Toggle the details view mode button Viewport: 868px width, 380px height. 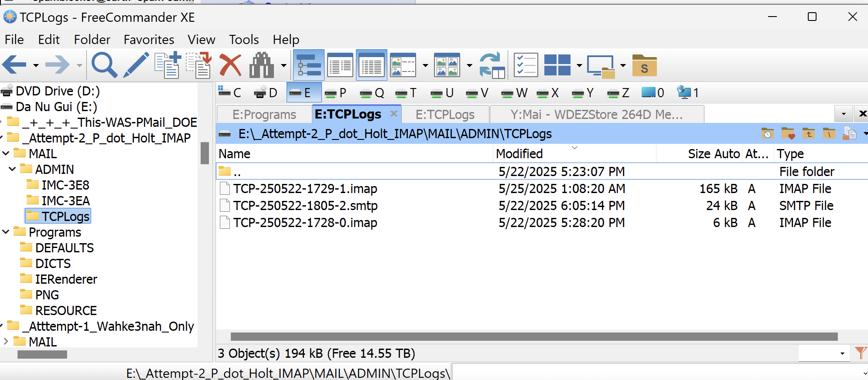(x=371, y=65)
